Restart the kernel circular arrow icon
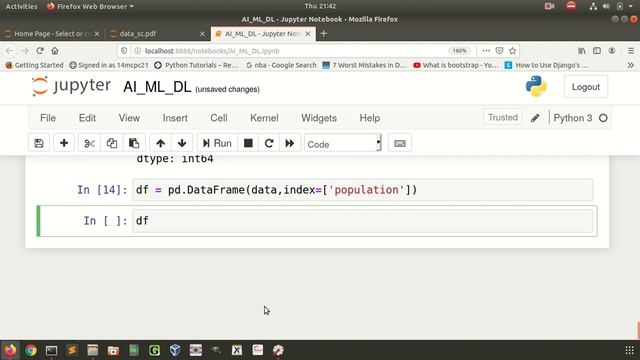Screen dimensions: 640x360 [269, 143]
